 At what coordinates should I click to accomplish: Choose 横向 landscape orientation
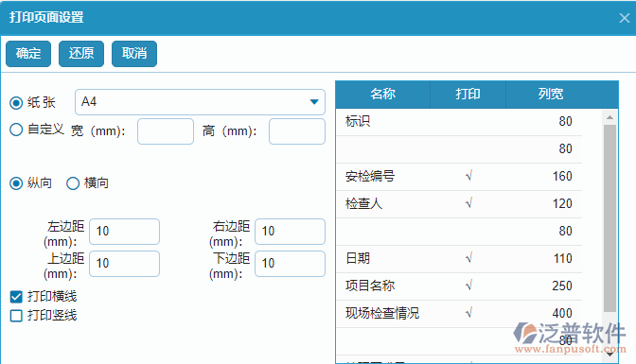pos(73,183)
